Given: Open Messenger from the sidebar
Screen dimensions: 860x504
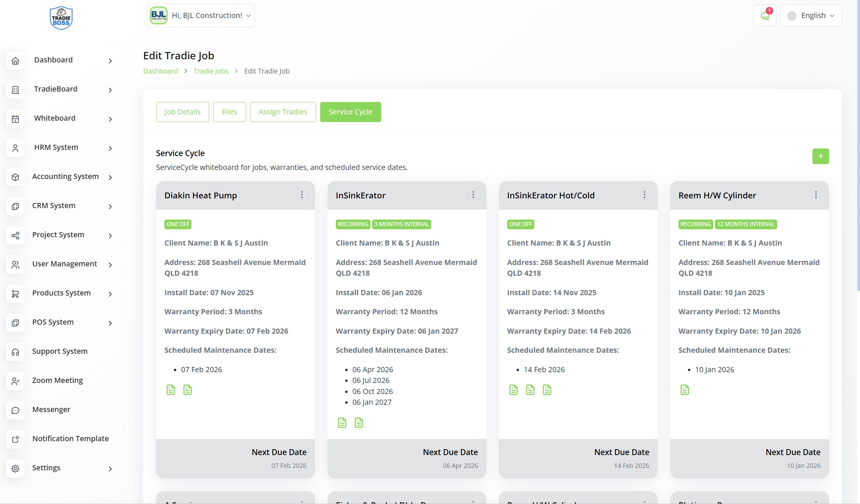Looking at the screenshot, I should [51, 410].
